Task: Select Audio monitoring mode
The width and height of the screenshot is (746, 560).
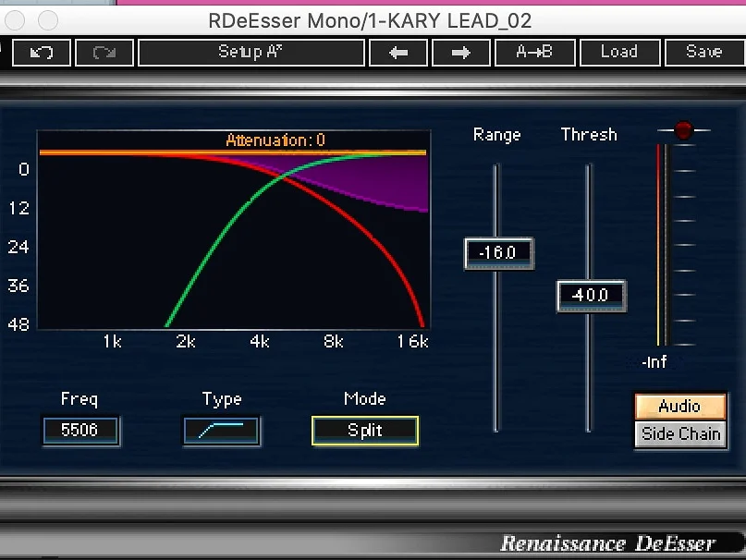Action: [x=680, y=407]
